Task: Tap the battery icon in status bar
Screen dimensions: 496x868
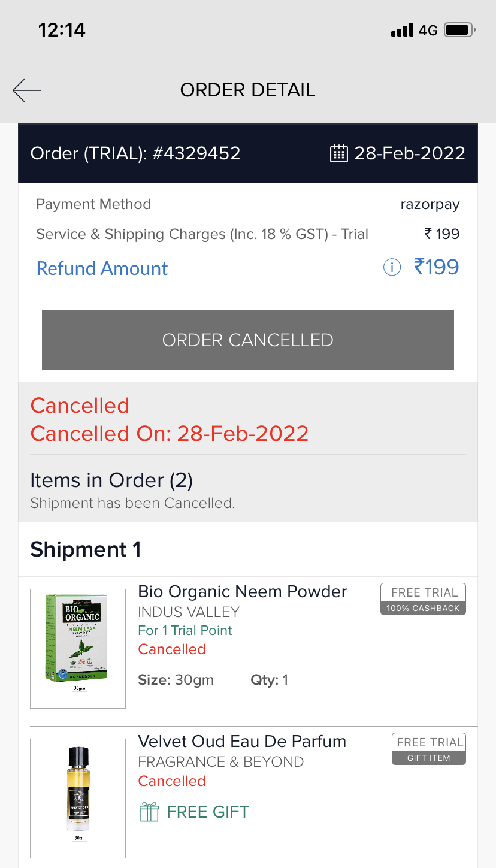Action: point(461,29)
